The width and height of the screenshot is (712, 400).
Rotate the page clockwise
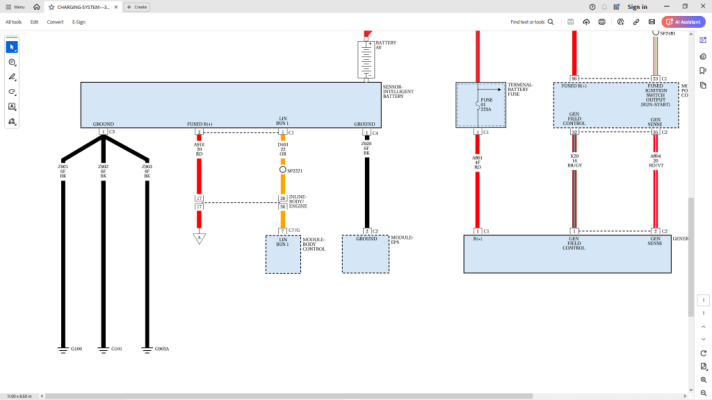point(703,353)
